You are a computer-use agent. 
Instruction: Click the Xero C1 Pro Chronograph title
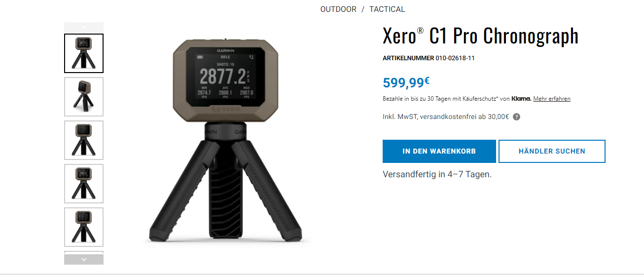pyautogui.click(x=480, y=36)
